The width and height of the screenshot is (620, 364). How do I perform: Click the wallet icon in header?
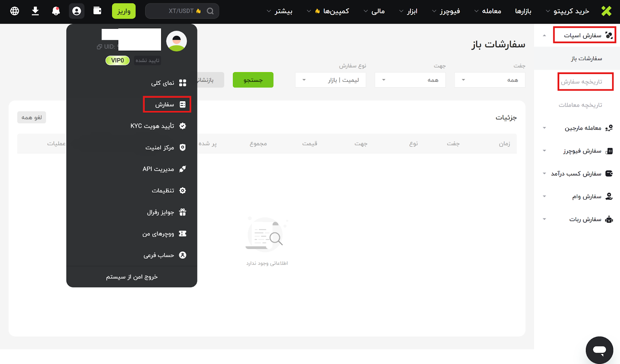pyautogui.click(x=97, y=10)
